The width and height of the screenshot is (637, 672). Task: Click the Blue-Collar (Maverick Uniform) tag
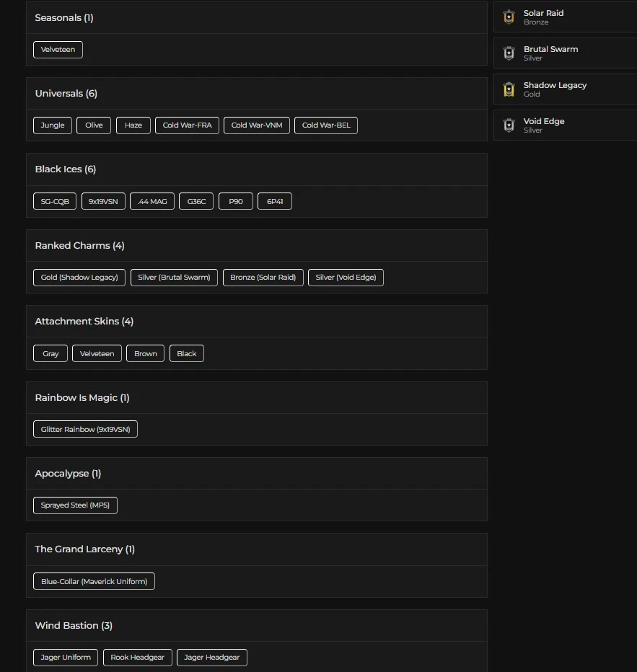tap(94, 582)
